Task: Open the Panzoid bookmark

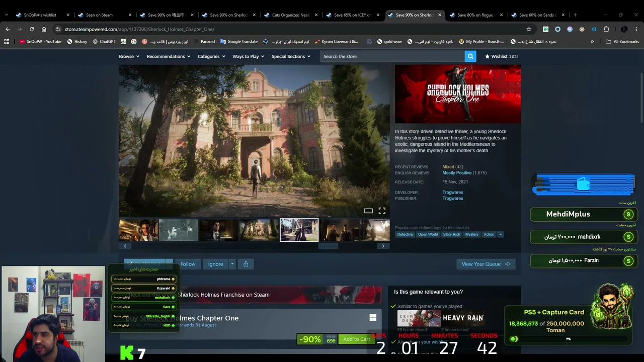Action: point(204,42)
